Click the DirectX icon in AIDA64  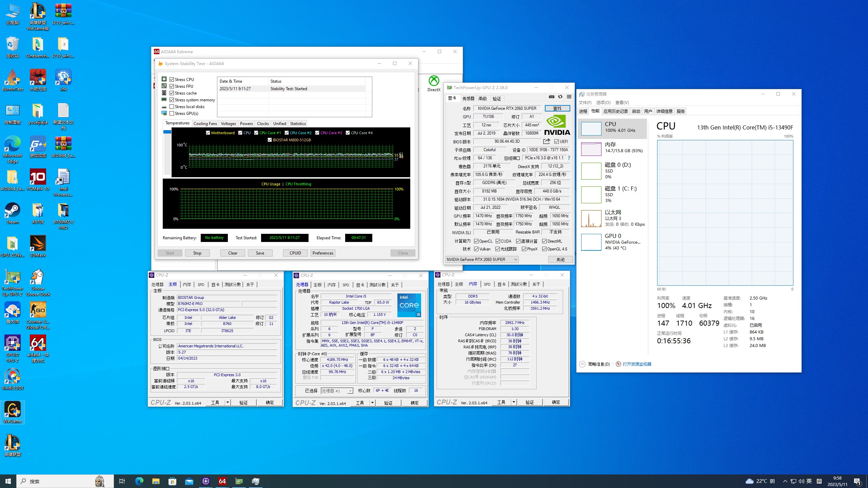[x=434, y=84]
